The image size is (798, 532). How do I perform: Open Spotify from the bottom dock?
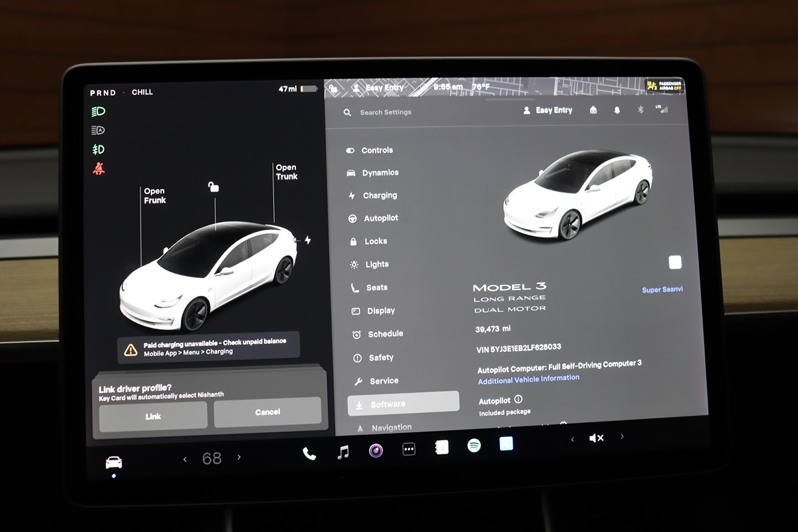click(x=473, y=446)
